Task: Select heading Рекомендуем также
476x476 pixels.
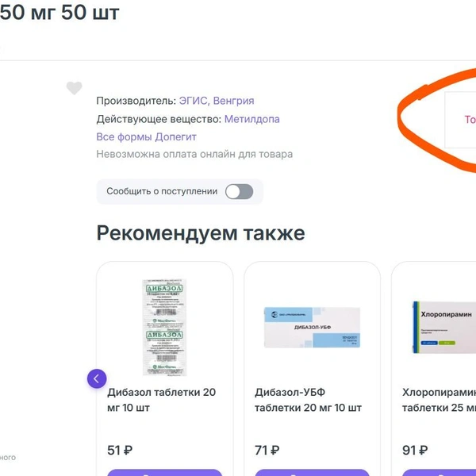Action: coord(201,233)
